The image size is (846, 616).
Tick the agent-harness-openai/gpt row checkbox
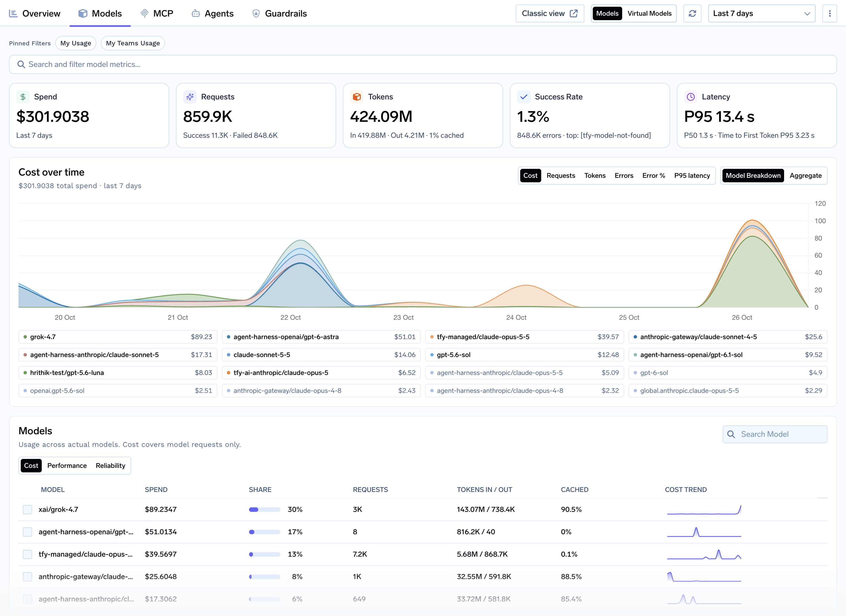pyautogui.click(x=28, y=532)
